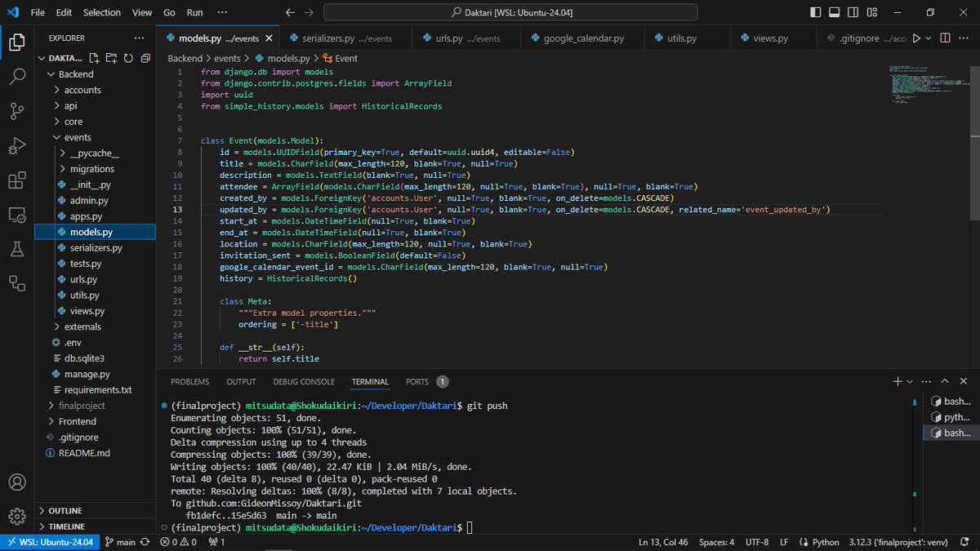Click Spaces: 4 indentation indicator
The height and width of the screenshot is (551, 980).
click(x=716, y=542)
